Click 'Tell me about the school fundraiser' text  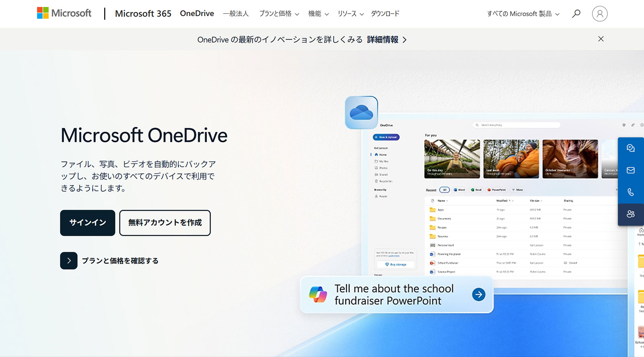[394, 295]
